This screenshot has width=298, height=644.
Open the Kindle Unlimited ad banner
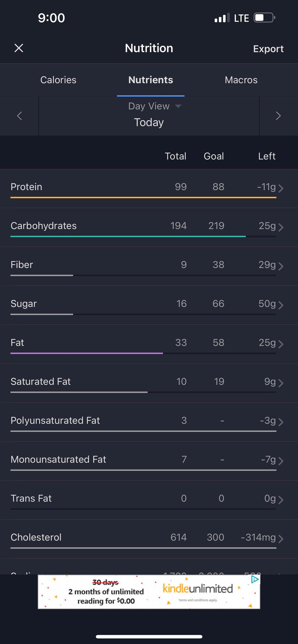click(x=149, y=592)
